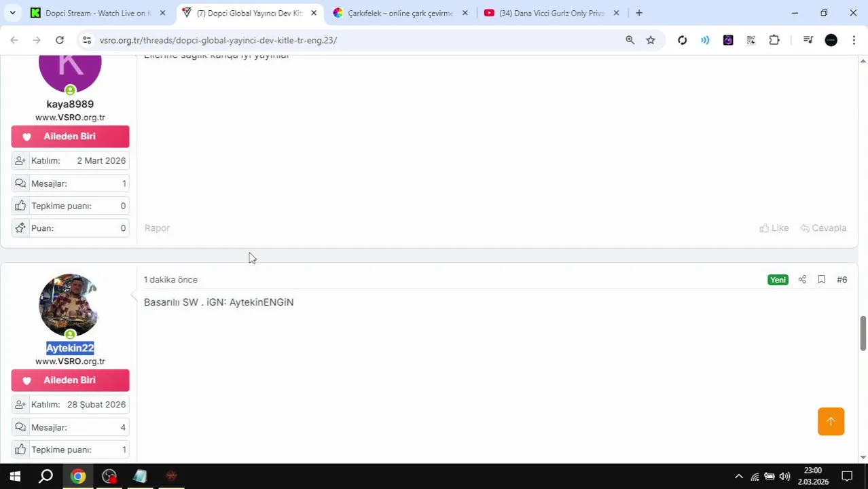The image size is (868, 489).
Task: Close the Dana Vicci YouTube tab
Action: tap(616, 13)
